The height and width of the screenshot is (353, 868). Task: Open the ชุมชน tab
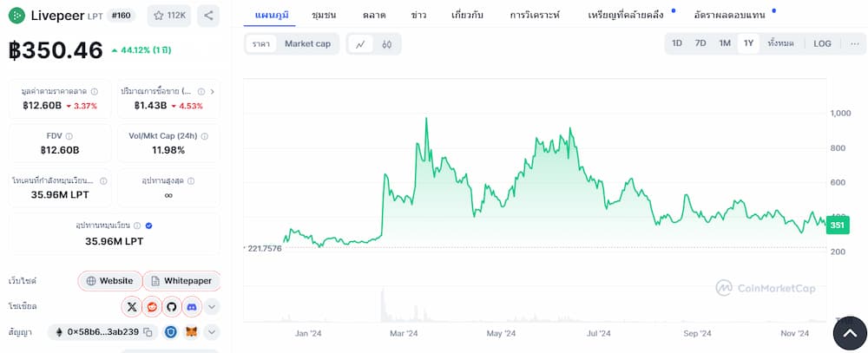[324, 15]
